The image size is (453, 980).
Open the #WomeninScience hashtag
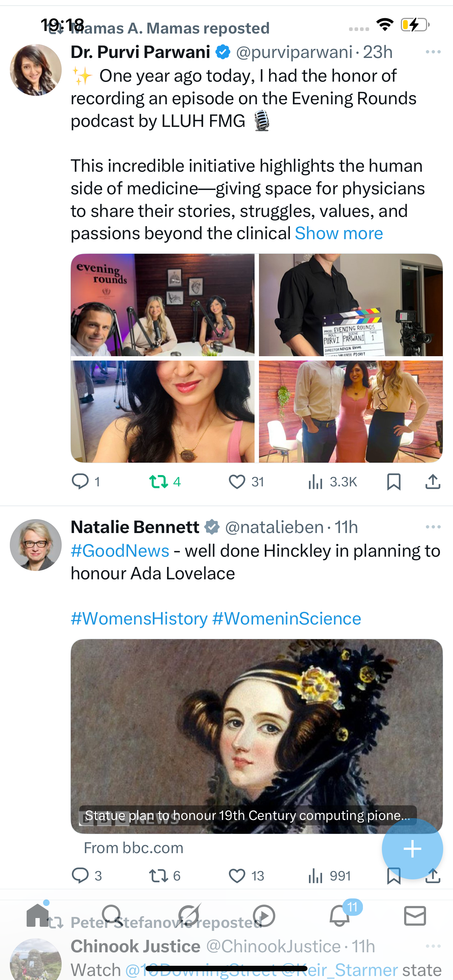click(x=286, y=618)
